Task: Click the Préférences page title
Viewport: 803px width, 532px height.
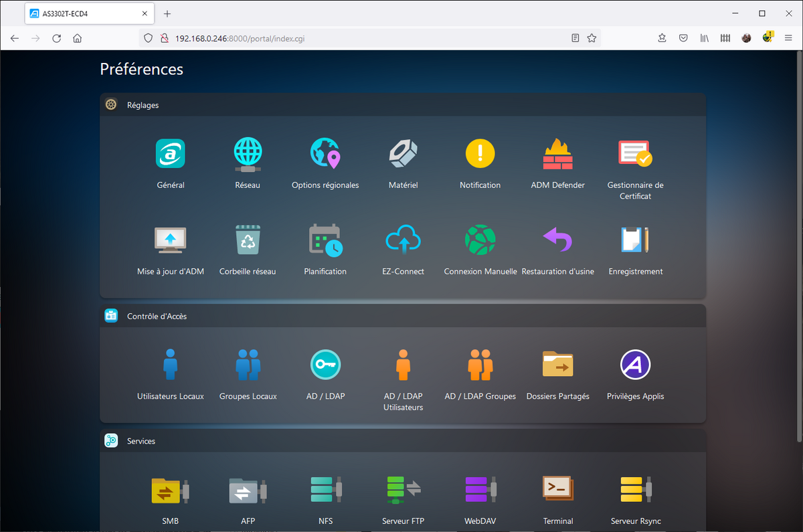Action: pos(141,69)
